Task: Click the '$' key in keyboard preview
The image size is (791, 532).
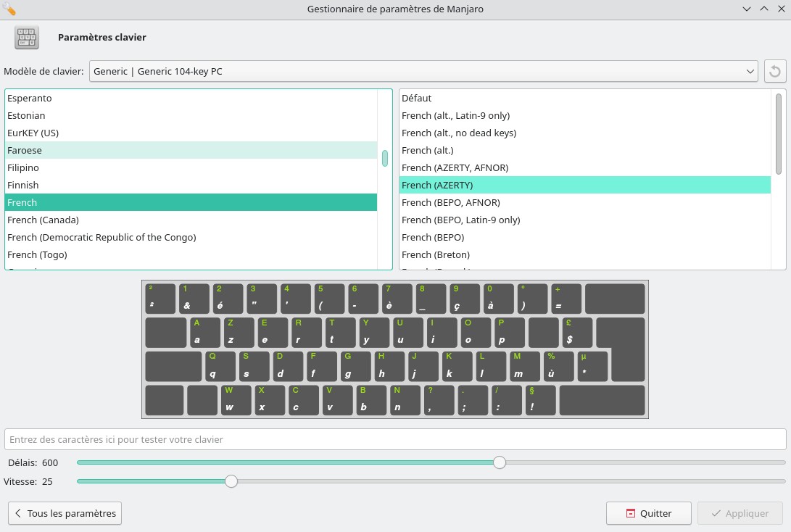Action: [x=576, y=332]
